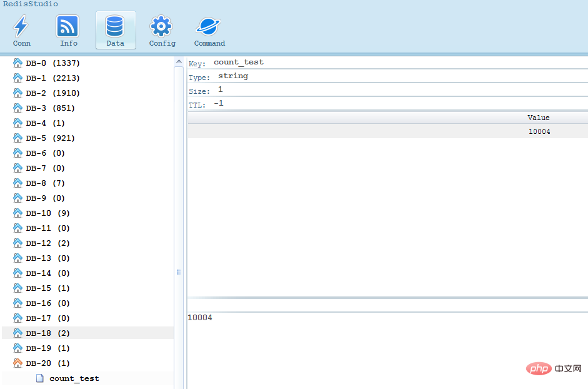The image size is (588, 389).
Task: Select database DB-10 (9)
Action: [47, 213]
